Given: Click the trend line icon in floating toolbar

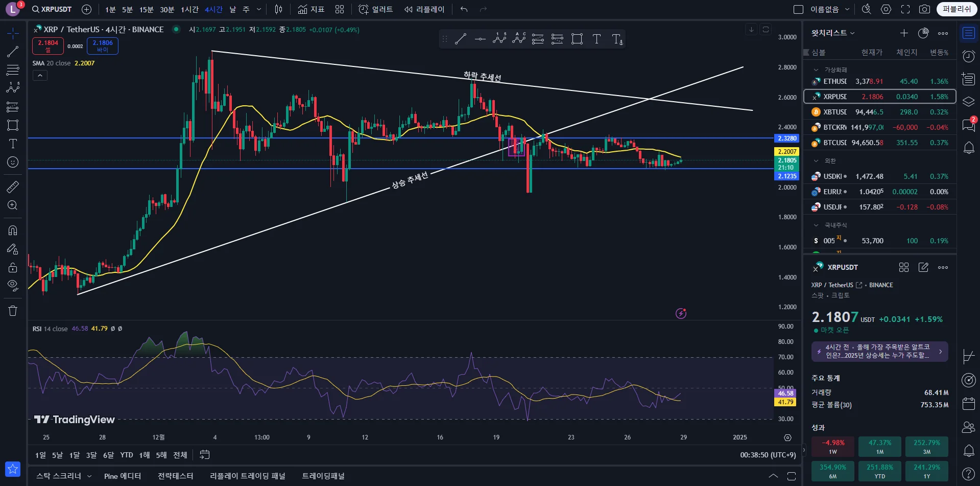Looking at the screenshot, I should tap(461, 39).
